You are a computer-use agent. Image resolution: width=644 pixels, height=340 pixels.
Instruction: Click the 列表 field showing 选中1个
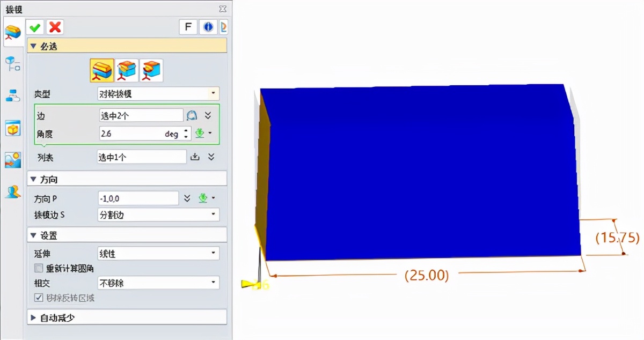pyautogui.click(x=142, y=157)
